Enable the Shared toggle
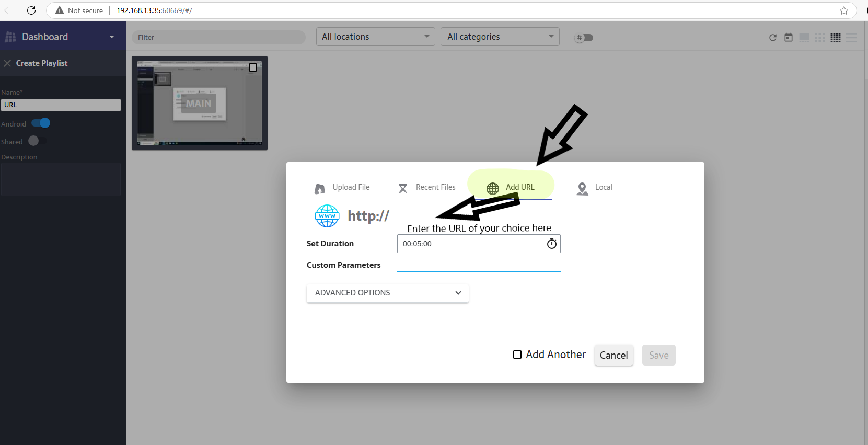This screenshot has width=868, height=445. [x=37, y=141]
